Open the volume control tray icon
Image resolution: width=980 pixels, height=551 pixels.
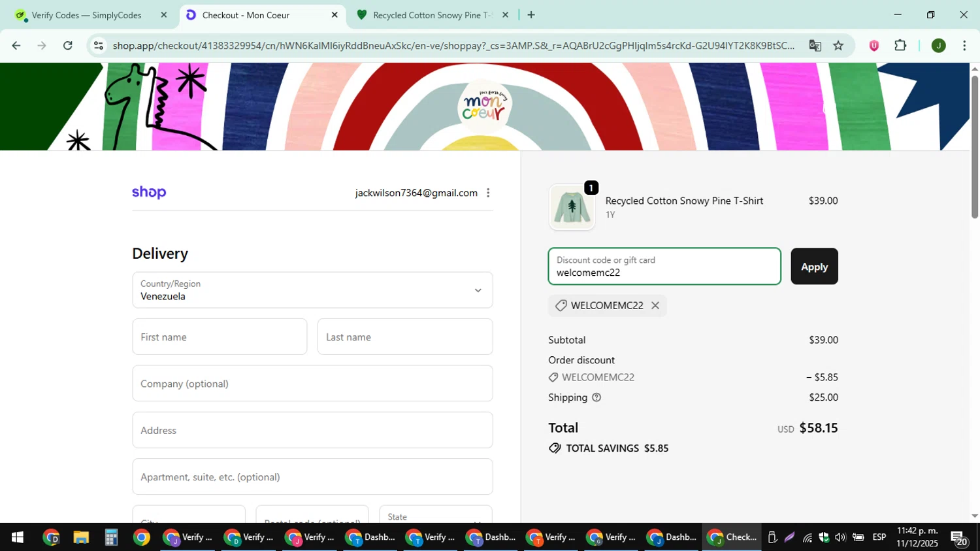click(x=840, y=538)
